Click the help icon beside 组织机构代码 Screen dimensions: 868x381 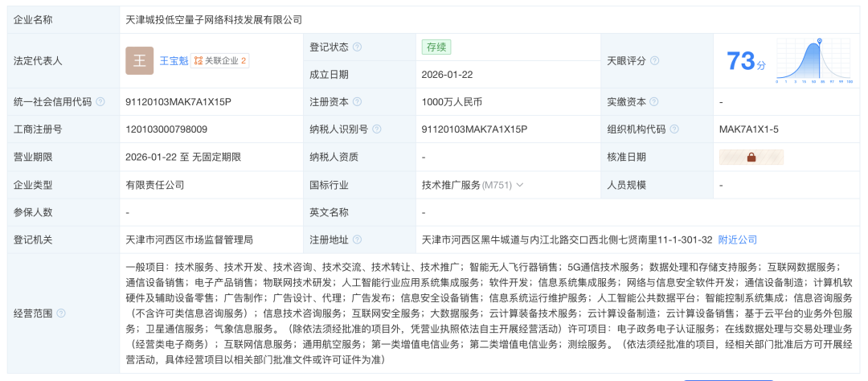[x=675, y=129]
